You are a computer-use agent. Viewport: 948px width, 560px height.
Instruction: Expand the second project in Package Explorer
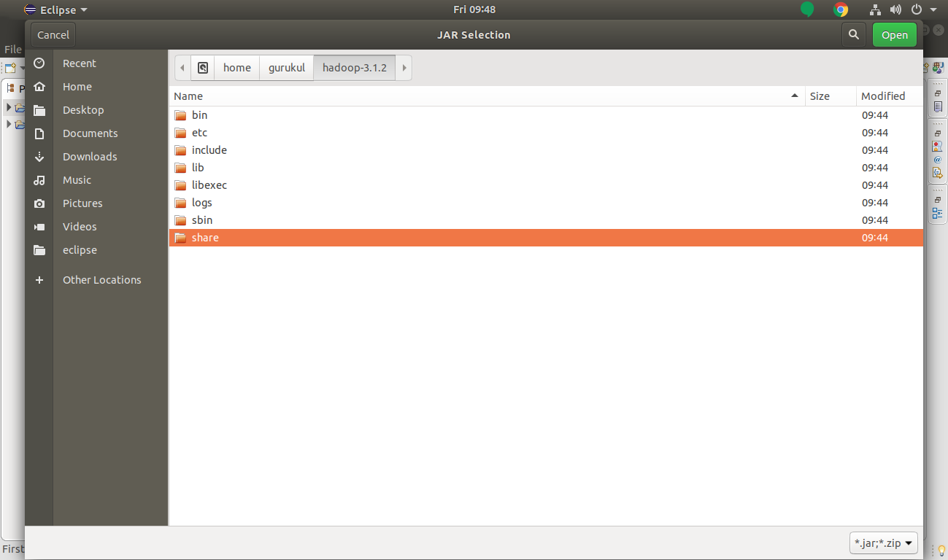[x=9, y=124]
